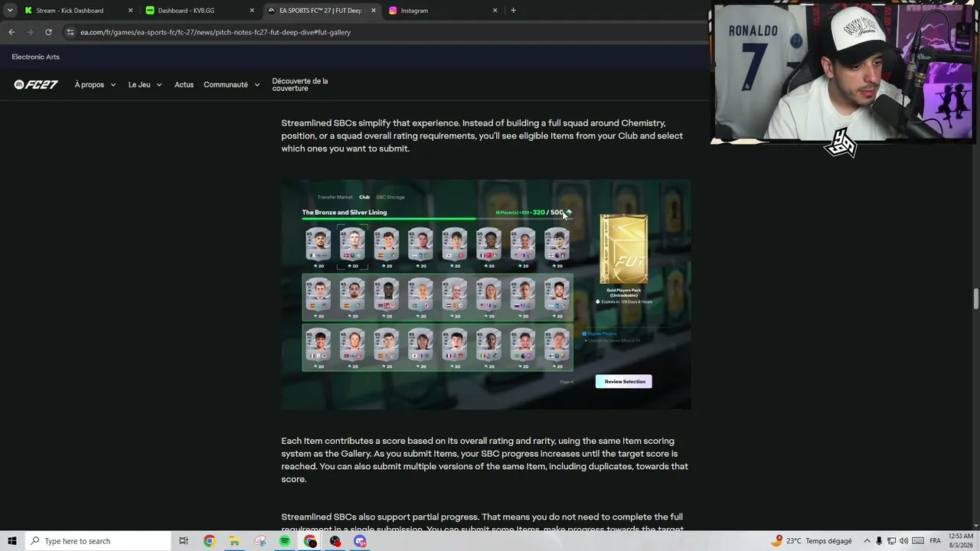Click the browser forward arrow
980x551 pixels.
pyautogui.click(x=30, y=32)
